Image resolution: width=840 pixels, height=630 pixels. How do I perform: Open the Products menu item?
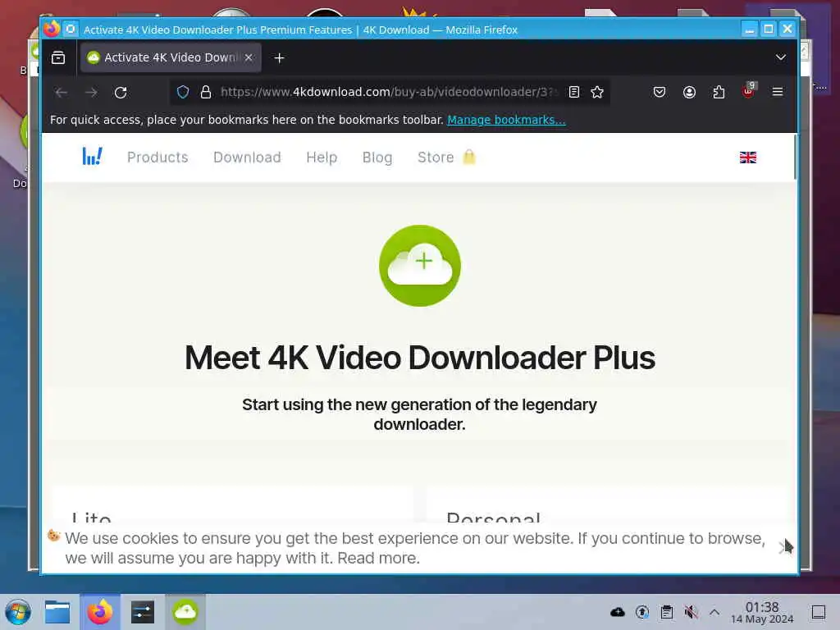[157, 157]
